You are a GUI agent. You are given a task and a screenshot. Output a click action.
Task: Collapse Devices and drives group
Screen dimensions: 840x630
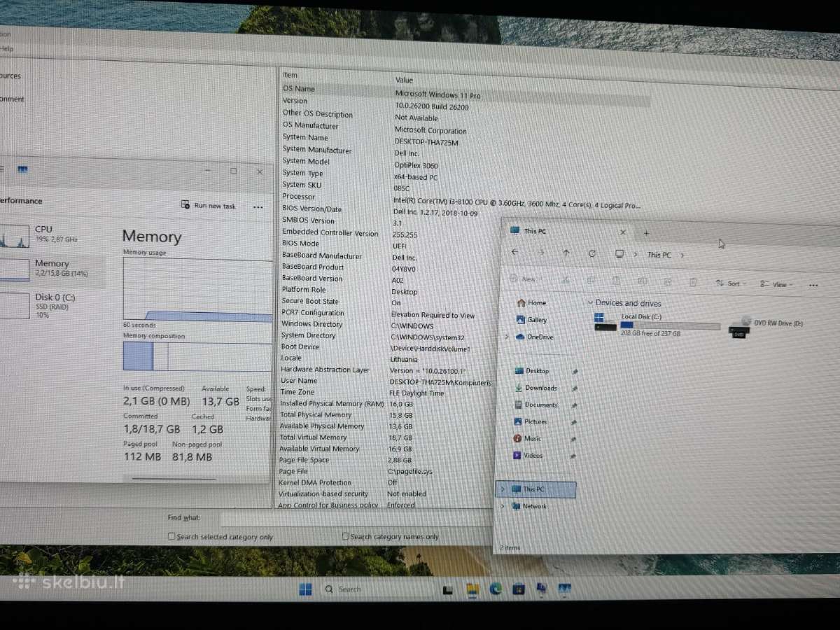[590, 302]
